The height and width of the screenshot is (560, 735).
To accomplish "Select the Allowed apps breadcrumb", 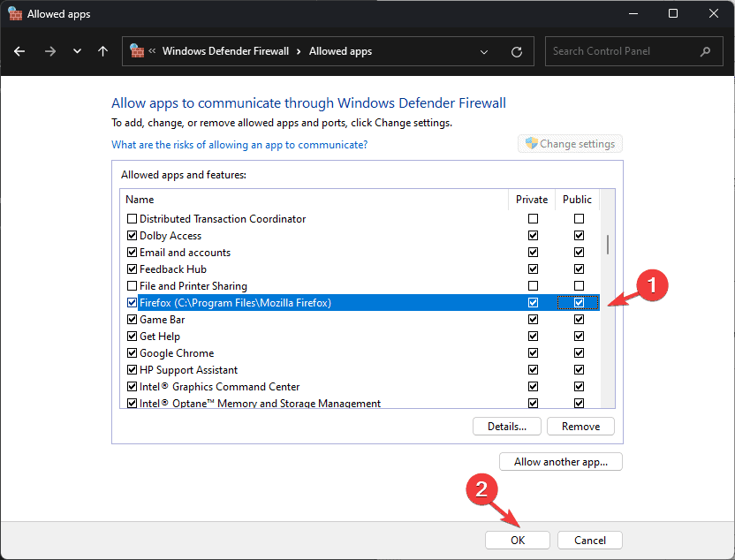I will click(340, 51).
